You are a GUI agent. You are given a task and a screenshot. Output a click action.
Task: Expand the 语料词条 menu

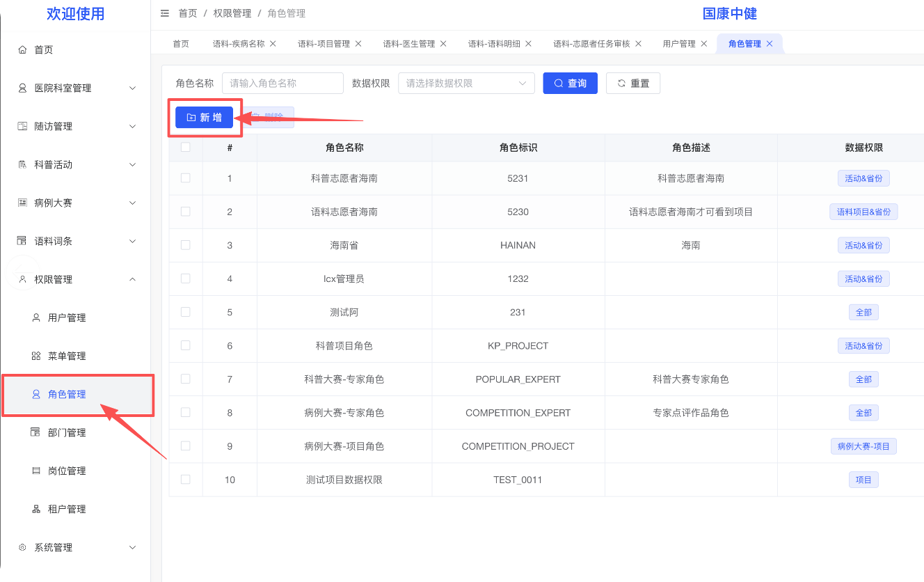[x=133, y=242]
